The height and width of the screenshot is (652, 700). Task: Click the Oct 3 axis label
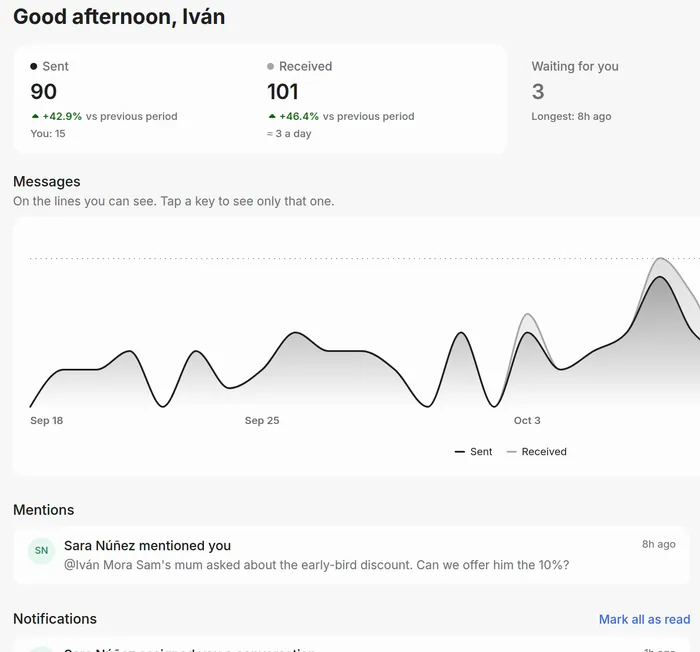pyautogui.click(x=527, y=421)
